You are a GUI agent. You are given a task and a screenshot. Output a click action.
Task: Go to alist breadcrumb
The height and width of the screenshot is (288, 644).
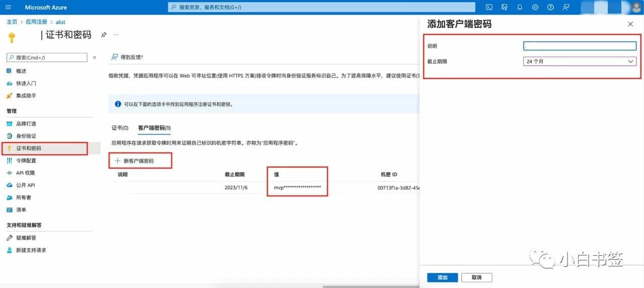pos(60,22)
